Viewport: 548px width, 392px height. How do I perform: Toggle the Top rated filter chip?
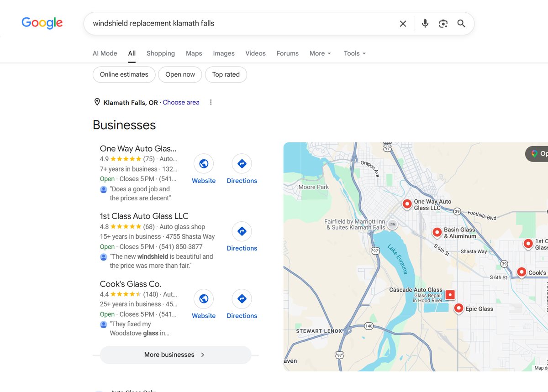(226, 74)
